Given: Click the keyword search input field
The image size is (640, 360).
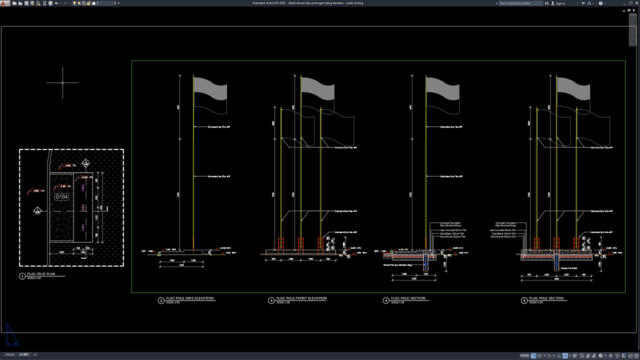Looking at the screenshot, I should tap(521, 3).
